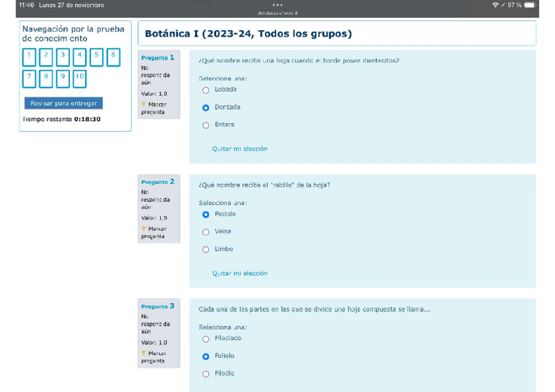Flag question 3 with 'Marcar pregunta'
Viewport: 555px width, 392px height.
154,357
